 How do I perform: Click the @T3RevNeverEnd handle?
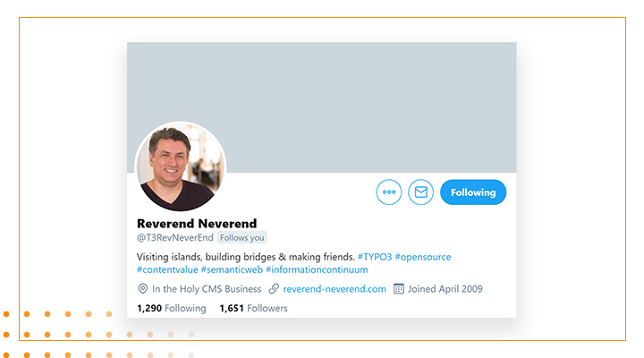(175, 237)
